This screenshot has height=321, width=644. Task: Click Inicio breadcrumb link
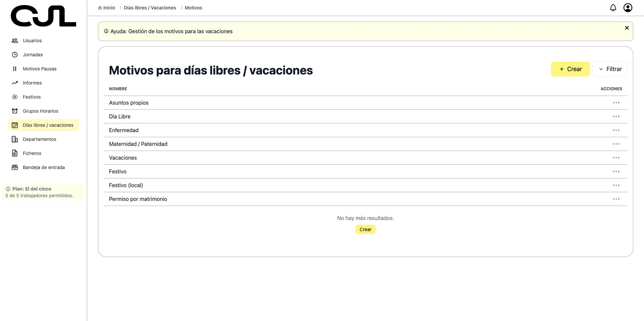click(x=109, y=8)
